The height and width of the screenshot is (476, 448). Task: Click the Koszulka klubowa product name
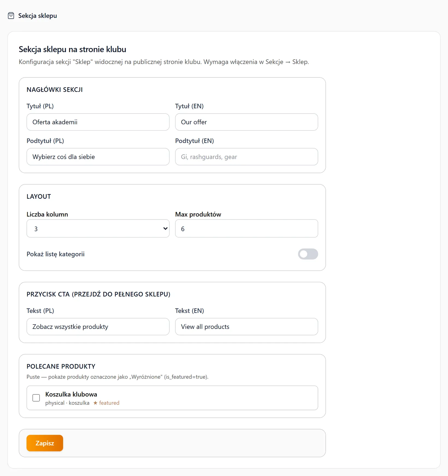tap(71, 394)
